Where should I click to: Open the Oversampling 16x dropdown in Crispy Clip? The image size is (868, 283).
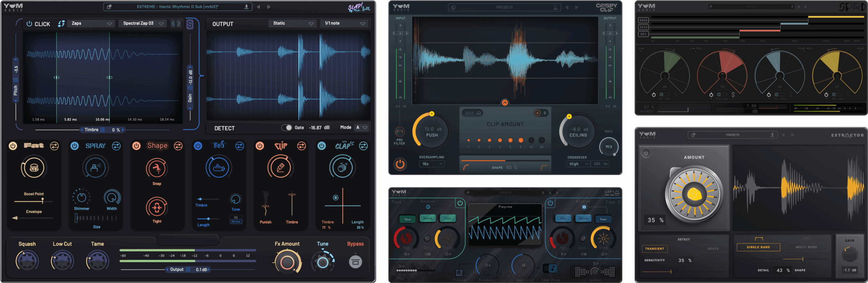432,164
